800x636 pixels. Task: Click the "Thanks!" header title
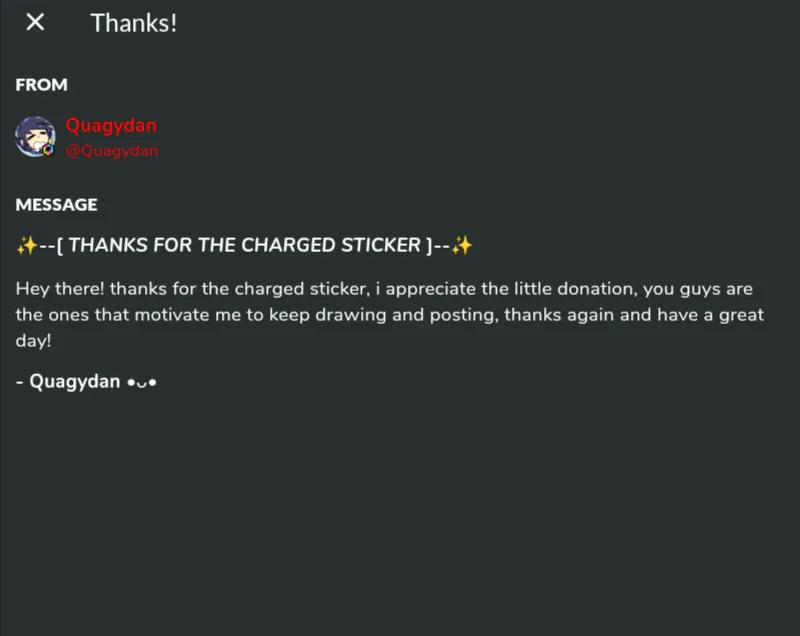(134, 23)
